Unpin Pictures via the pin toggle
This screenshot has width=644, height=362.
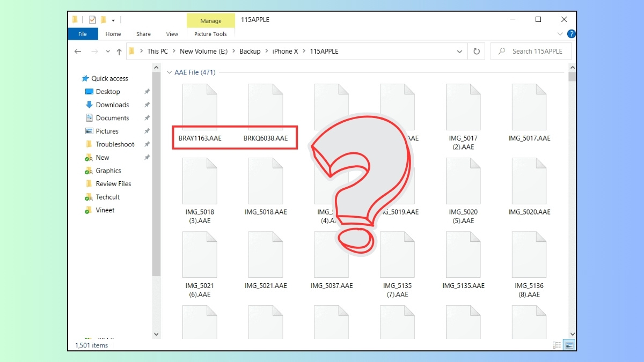click(147, 131)
